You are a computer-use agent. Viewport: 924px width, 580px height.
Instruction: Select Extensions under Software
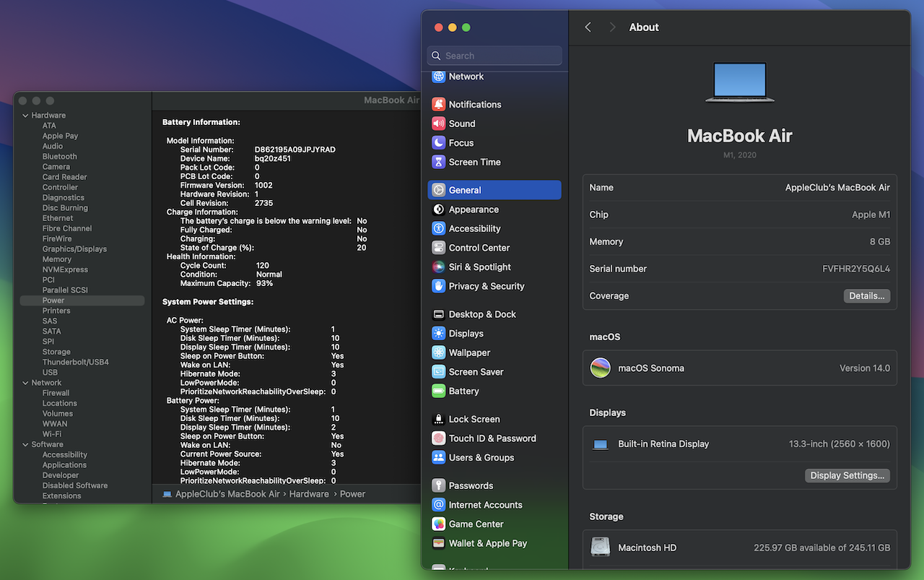[x=62, y=496]
